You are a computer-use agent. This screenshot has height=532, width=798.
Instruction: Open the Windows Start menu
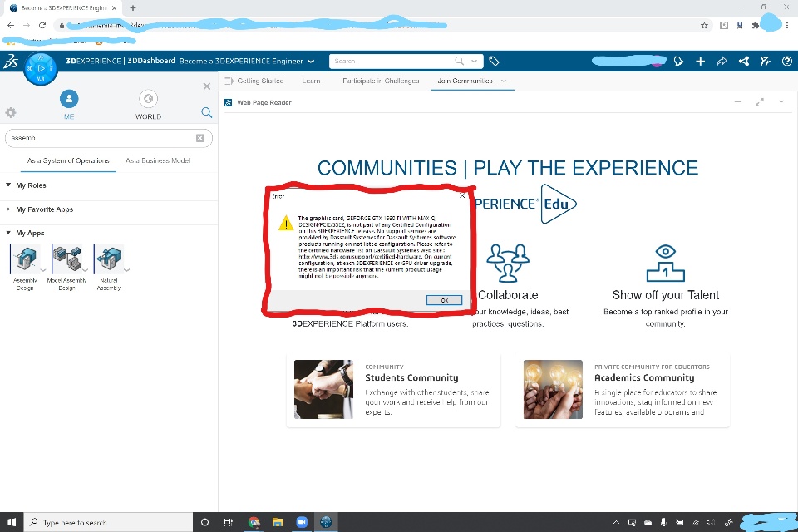12,522
